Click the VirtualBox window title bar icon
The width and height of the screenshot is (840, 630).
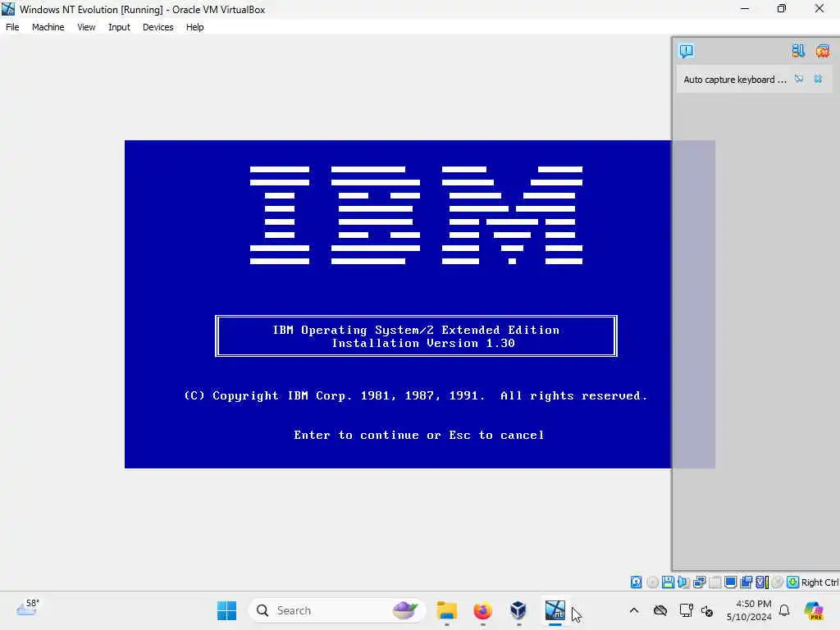(x=8, y=9)
